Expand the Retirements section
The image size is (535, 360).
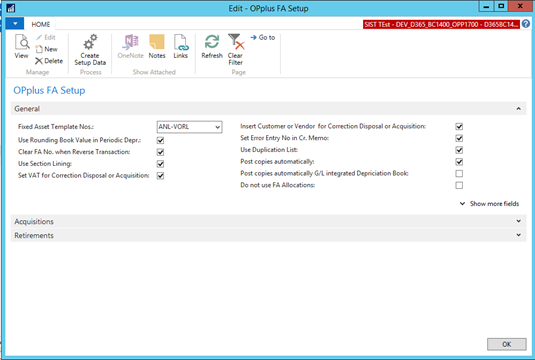pos(269,235)
